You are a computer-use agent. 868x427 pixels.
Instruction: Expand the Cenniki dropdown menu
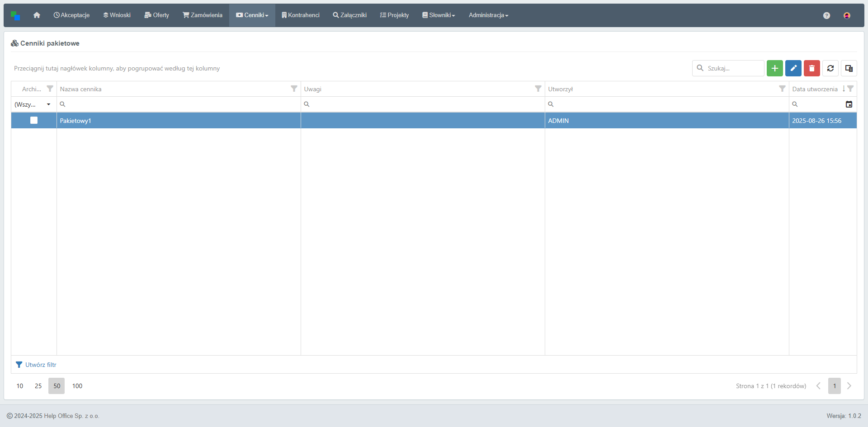pos(252,15)
